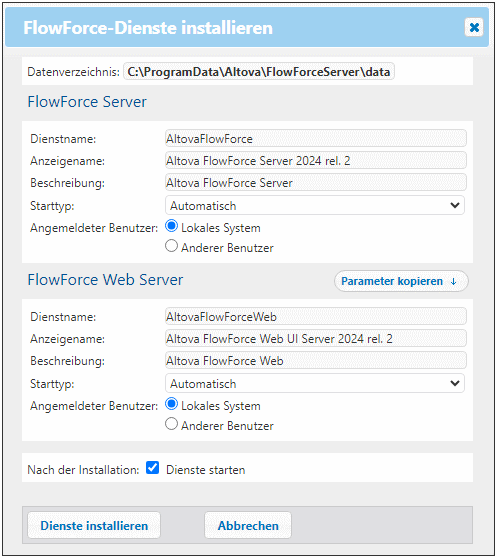Close the FlowForce-Dienste installieren dialog
The height and width of the screenshot is (558, 497).
pyautogui.click(x=474, y=27)
